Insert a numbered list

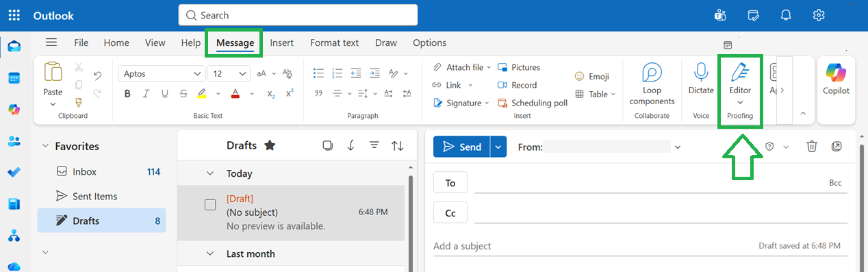coord(337,73)
